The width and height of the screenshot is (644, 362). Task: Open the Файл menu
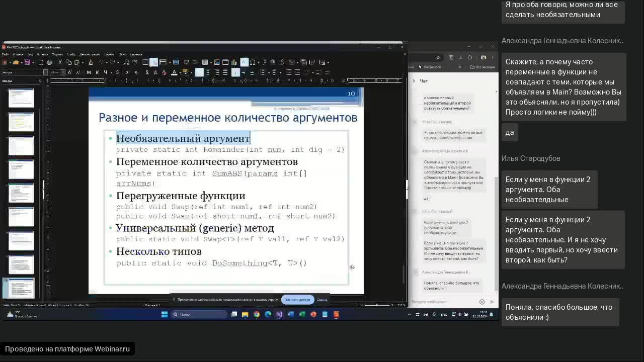tap(6, 54)
